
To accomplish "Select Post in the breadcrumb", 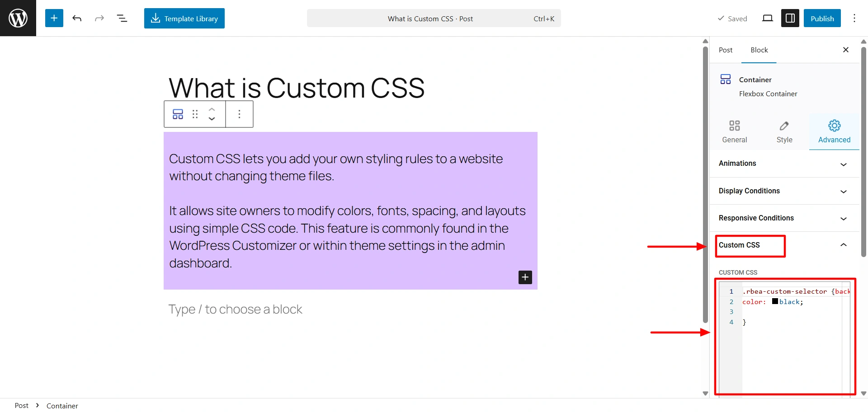I will 21,405.
